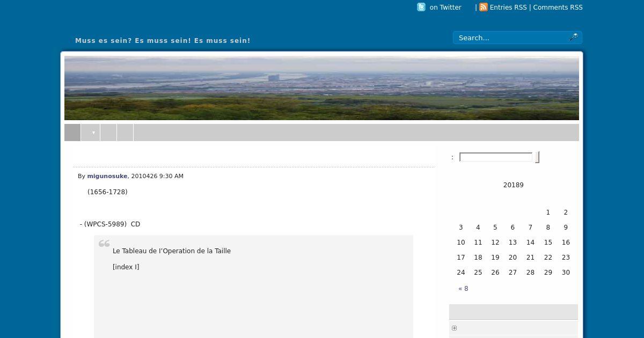Click the orange RSS feed icon
644x338 pixels.
[484, 7]
